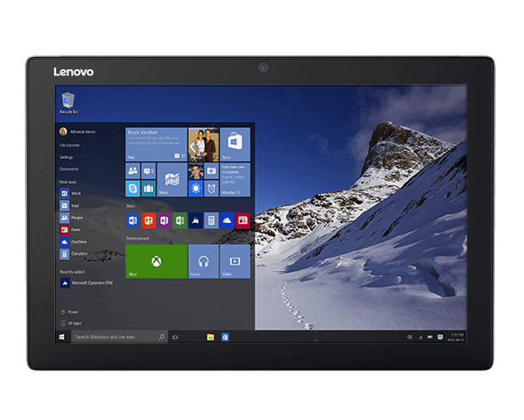Open the Store tile
The width and height of the screenshot is (524, 420).
(x=235, y=144)
